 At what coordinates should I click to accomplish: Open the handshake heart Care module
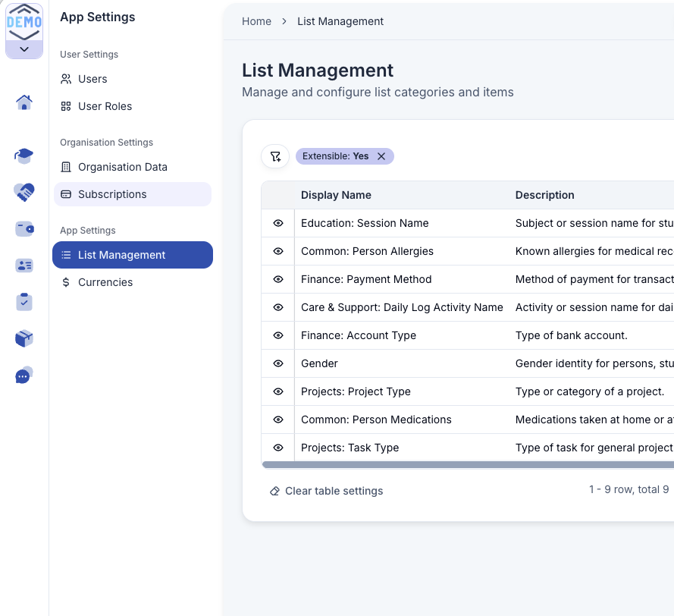[24, 192]
